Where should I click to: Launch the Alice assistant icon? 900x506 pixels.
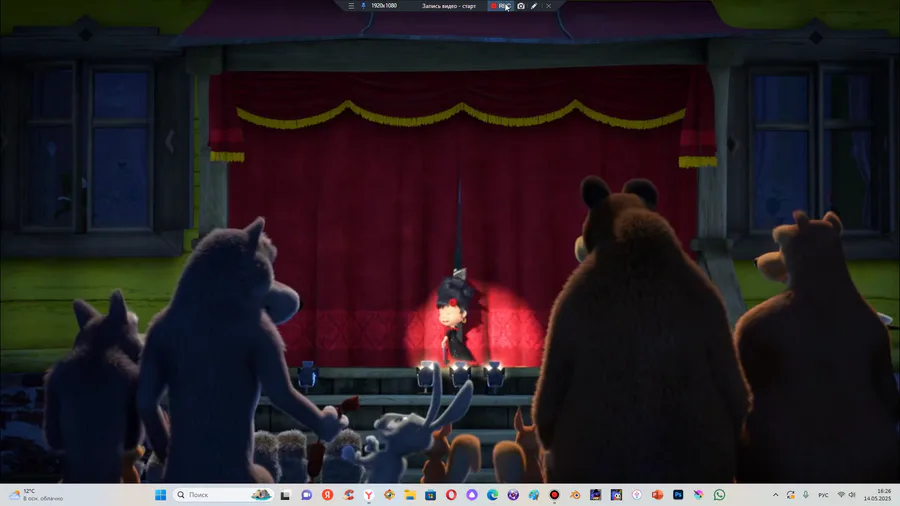coord(472,495)
